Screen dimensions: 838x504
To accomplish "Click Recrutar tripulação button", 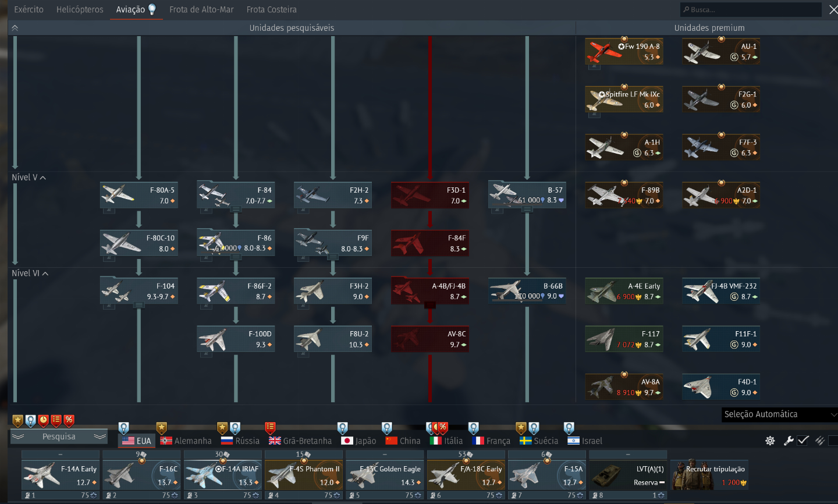I will tap(709, 475).
